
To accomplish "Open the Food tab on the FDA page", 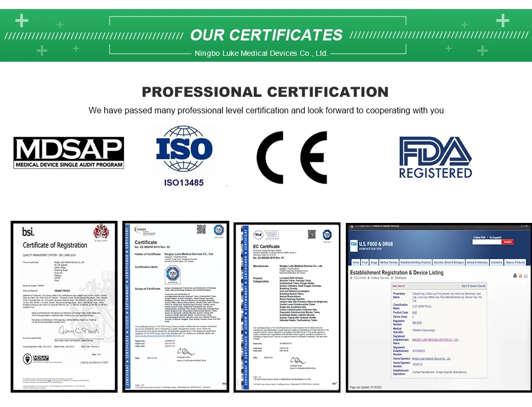I will (365, 262).
